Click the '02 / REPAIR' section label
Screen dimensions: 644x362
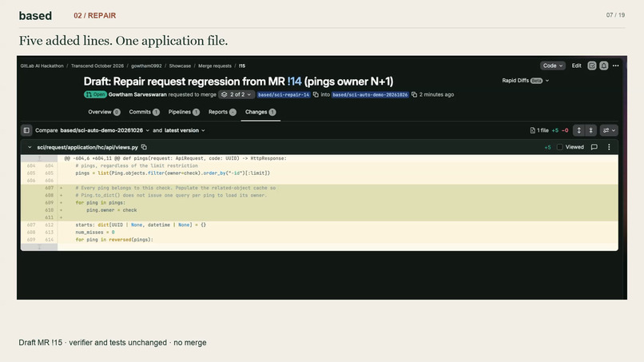tap(95, 16)
